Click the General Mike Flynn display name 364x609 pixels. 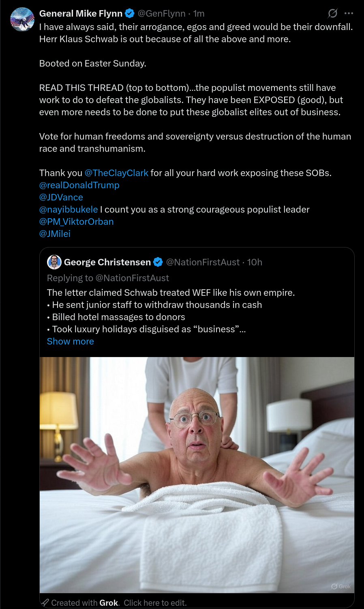[x=81, y=13]
